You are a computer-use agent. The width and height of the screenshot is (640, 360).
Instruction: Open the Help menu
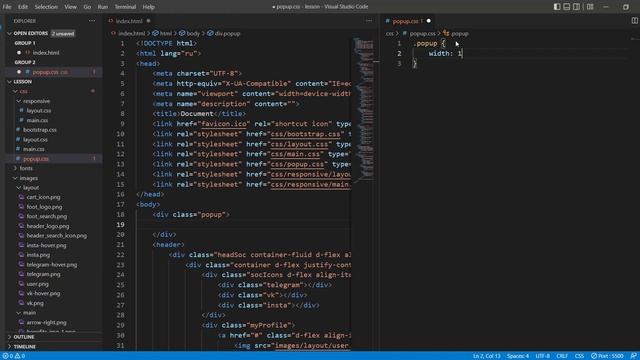(x=148, y=7)
